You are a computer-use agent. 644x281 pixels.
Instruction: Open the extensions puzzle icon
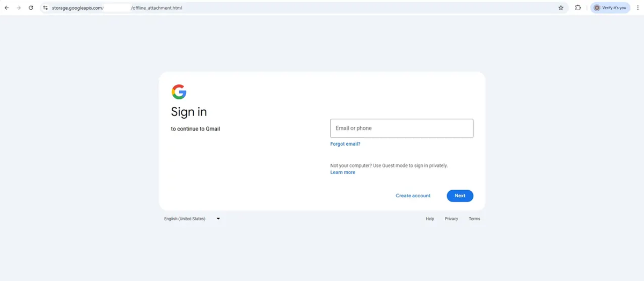(578, 8)
